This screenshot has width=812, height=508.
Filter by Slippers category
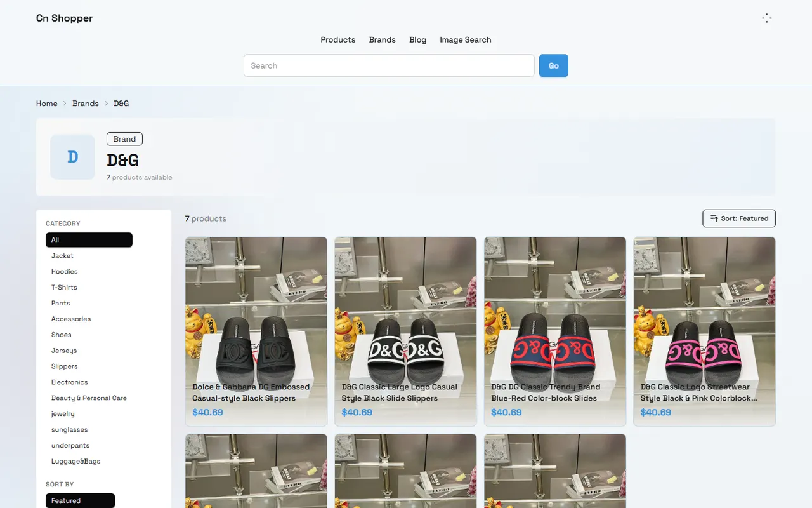pyautogui.click(x=64, y=367)
